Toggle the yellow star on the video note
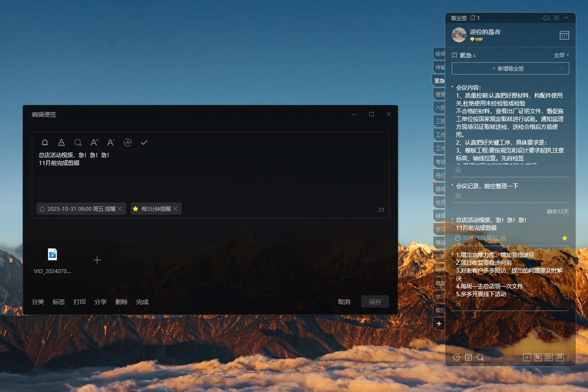This screenshot has height=392, width=588. pyautogui.click(x=564, y=238)
